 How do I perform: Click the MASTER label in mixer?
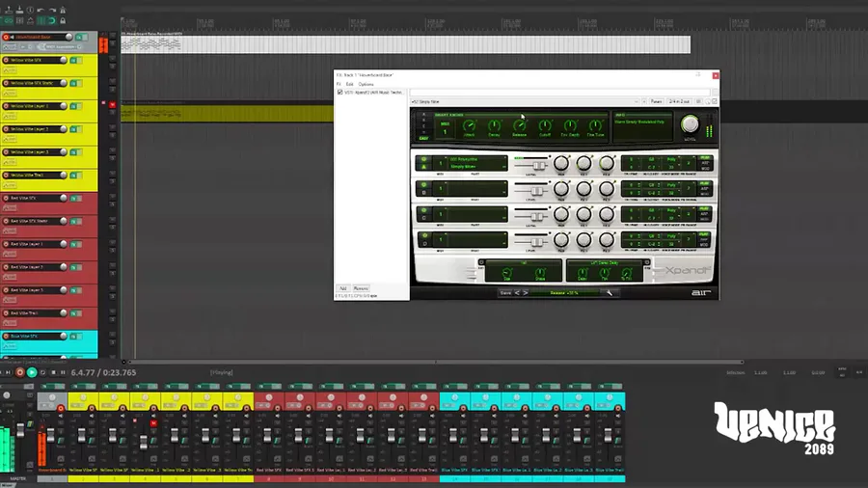(x=17, y=478)
